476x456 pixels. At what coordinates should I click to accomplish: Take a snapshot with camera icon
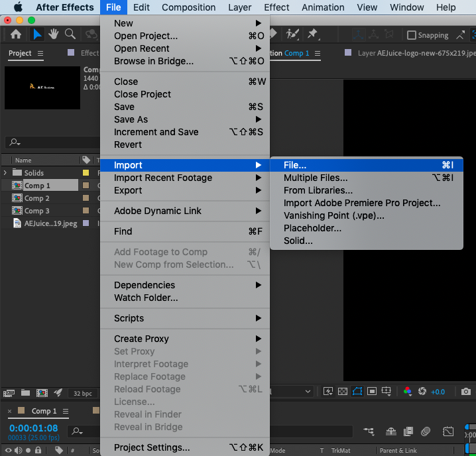click(465, 392)
